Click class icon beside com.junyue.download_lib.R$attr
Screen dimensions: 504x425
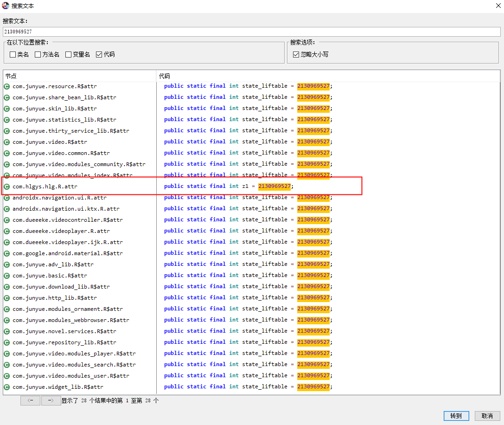[7, 287]
